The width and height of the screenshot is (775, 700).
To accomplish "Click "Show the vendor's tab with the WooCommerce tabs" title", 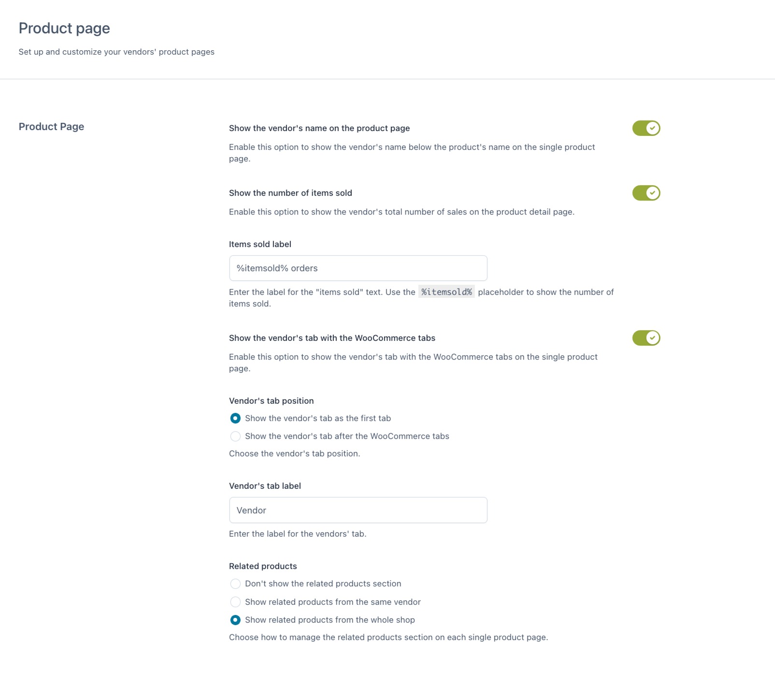I will point(332,338).
